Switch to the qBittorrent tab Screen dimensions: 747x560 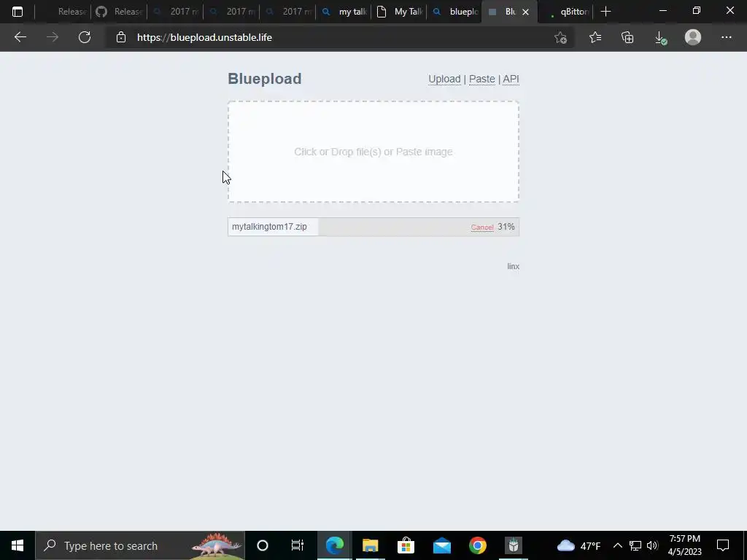566,12
